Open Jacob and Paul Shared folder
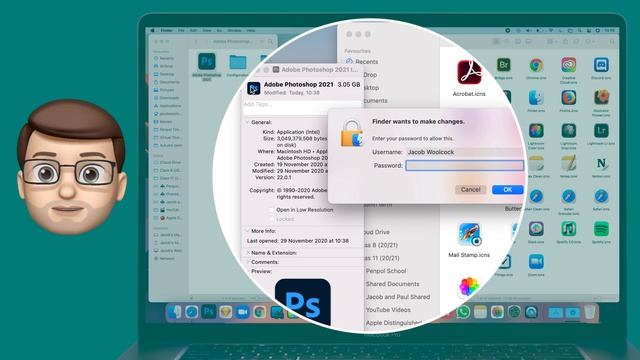The image size is (640, 360). point(398,297)
